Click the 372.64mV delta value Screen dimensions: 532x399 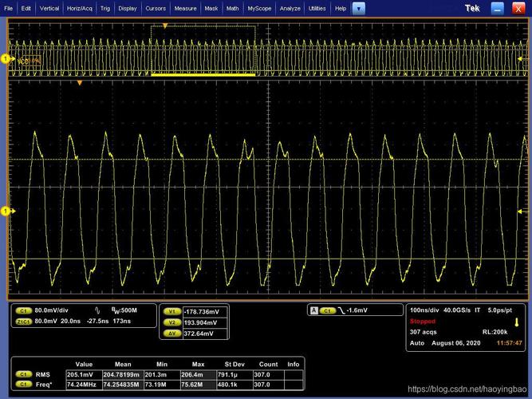coord(205,334)
